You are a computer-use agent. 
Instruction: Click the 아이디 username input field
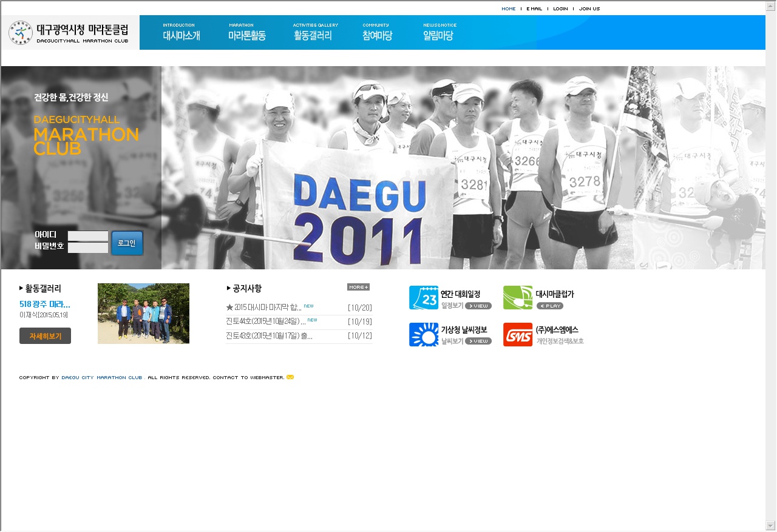coord(88,236)
